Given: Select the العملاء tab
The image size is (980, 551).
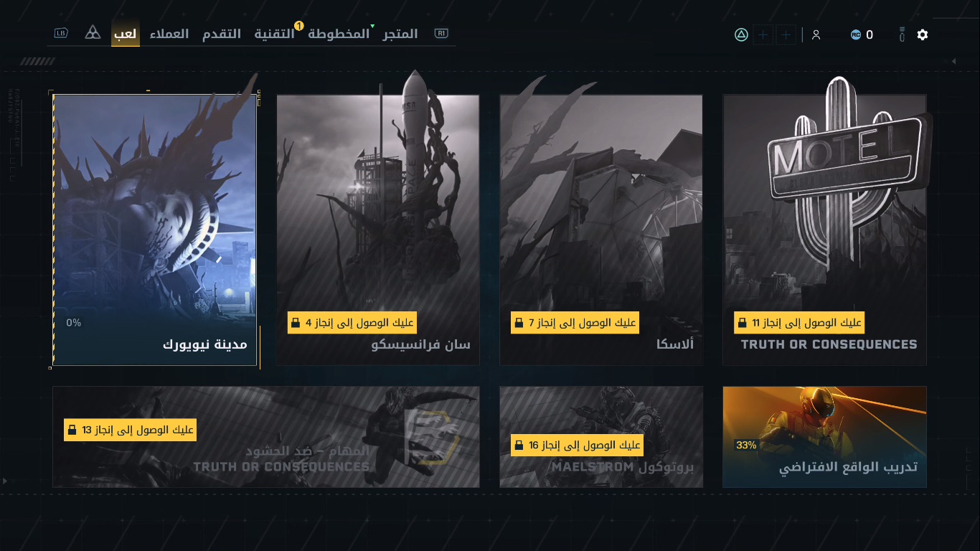Looking at the screenshot, I should (x=169, y=34).
